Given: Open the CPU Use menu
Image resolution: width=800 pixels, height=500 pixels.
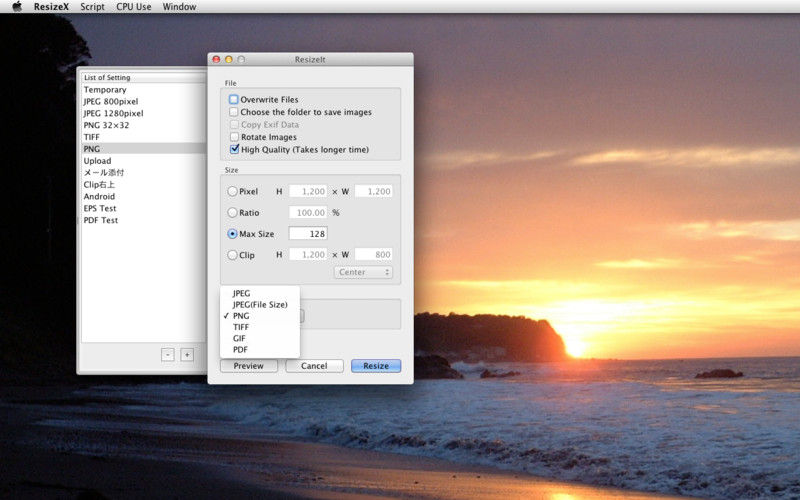Looking at the screenshot, I should point(134,7).
